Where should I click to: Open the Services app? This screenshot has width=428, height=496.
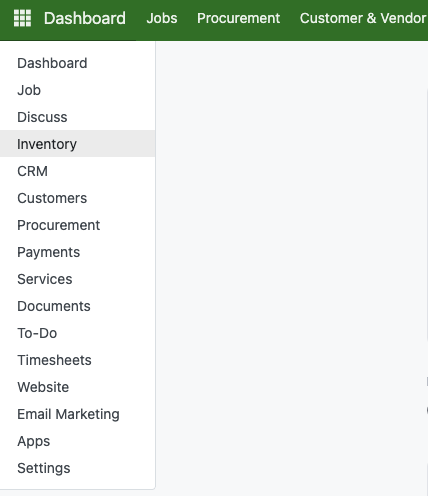pyautogui.click(x=77, y=279)
